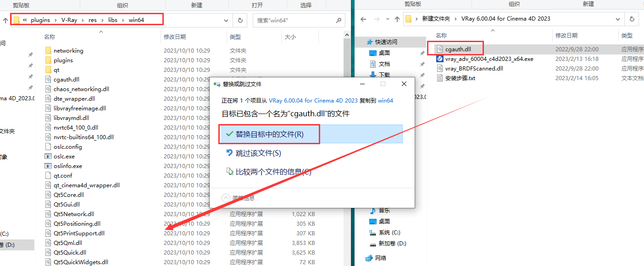Sort win64 window by 类型 column

click(x=235, y=37)
